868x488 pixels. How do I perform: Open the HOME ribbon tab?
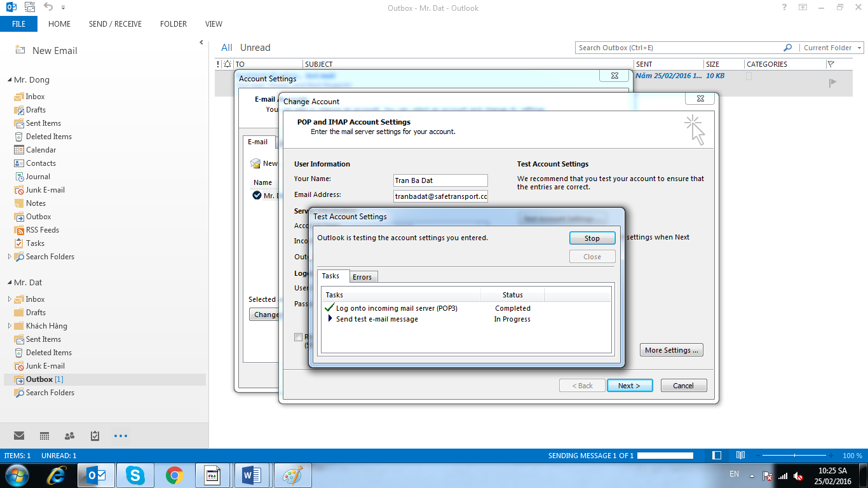[x=59, y=24]
